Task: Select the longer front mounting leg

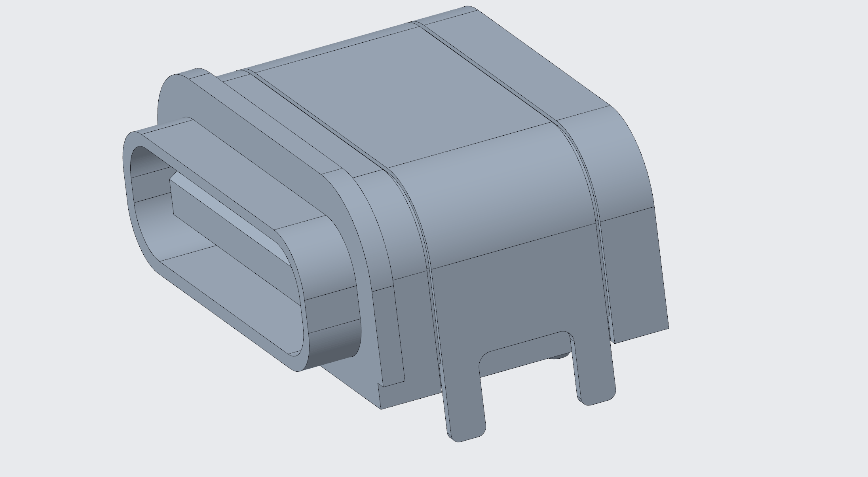Action: click(x=464, y=399)
